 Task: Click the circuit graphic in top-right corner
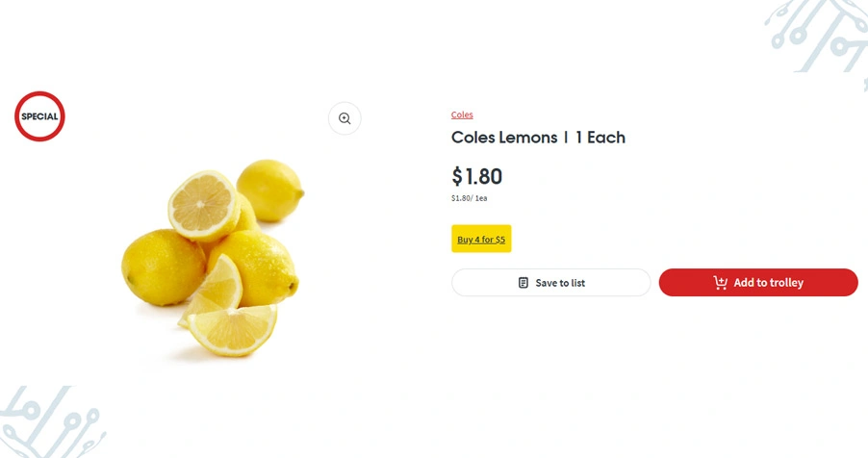click(820, 36)
